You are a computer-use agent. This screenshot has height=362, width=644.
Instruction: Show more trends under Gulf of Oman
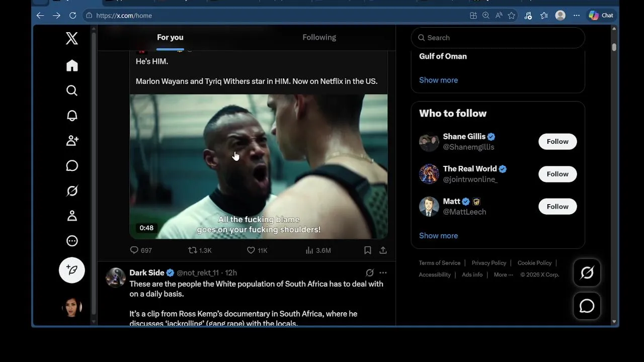coord(438,80)
